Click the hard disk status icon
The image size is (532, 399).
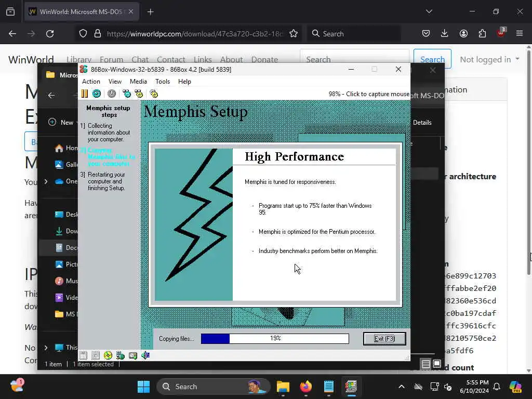pyautogui.click(x=133, y=355)
